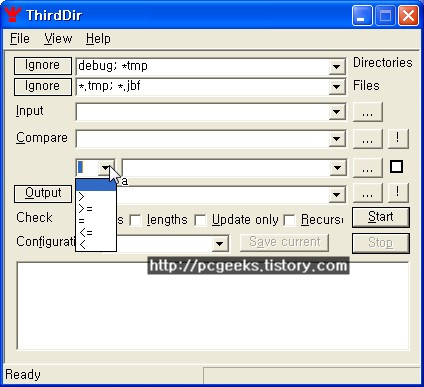Minimize the ThirdDir window
The image size is (424, 387).
click(362, 16)
